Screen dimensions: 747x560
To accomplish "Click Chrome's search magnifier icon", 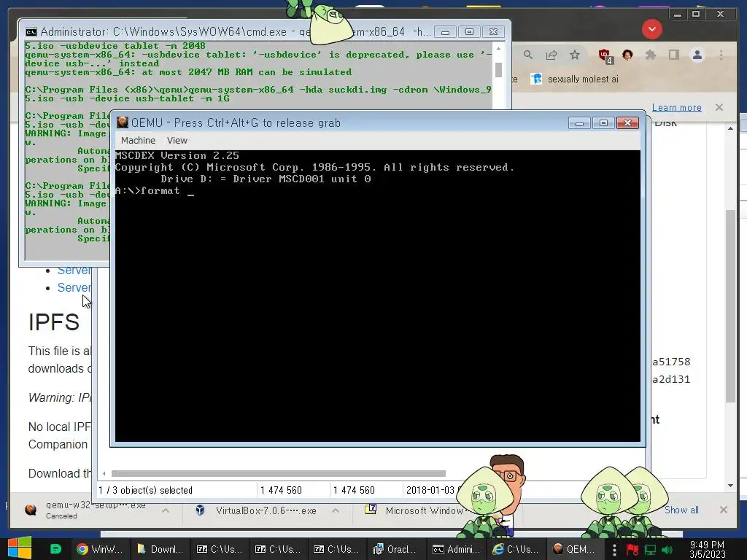I will [x=528, y=55].
